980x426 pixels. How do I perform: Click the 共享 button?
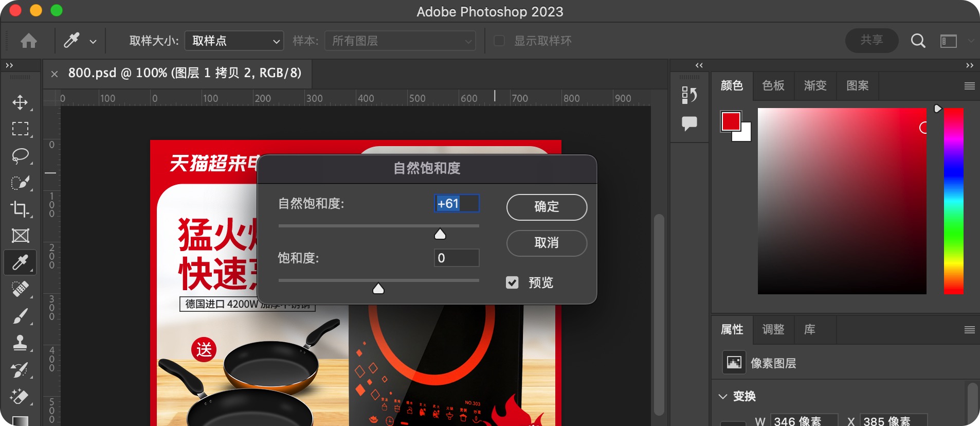tap(872, 40)
